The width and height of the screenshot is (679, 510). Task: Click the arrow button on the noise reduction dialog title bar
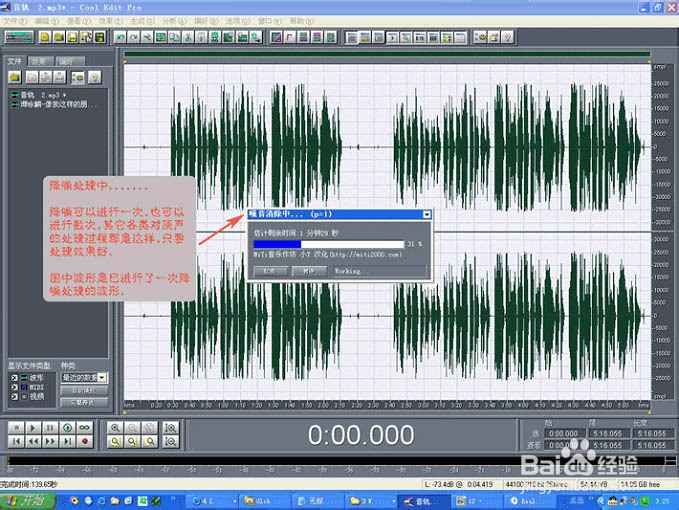click(427, 214)
